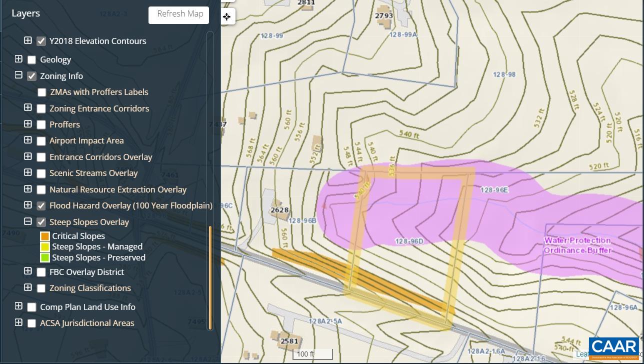Expand Comp Plan Land Use Info
Viewport: 644px width, 364px height.
(x=18, y=306)
